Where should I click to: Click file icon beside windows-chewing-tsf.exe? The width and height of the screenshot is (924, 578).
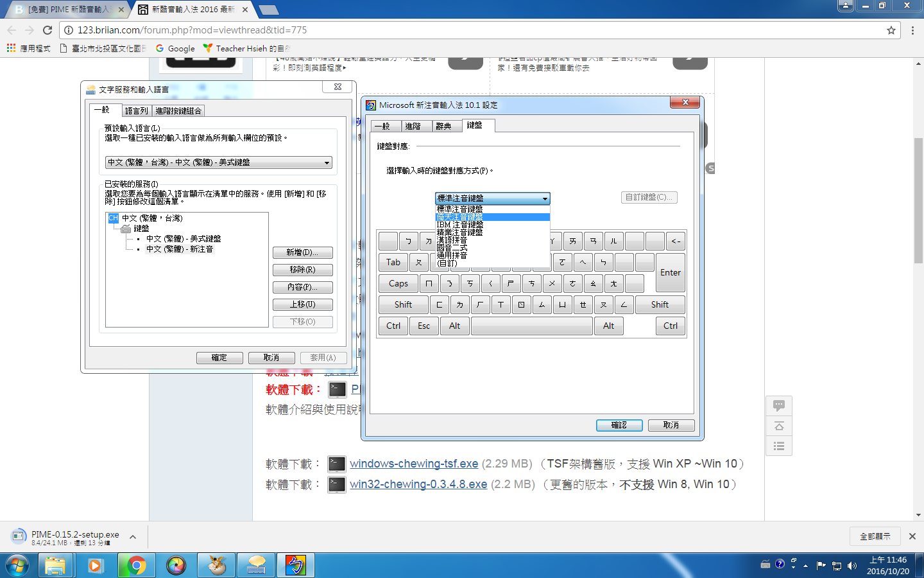pos(337,464)
